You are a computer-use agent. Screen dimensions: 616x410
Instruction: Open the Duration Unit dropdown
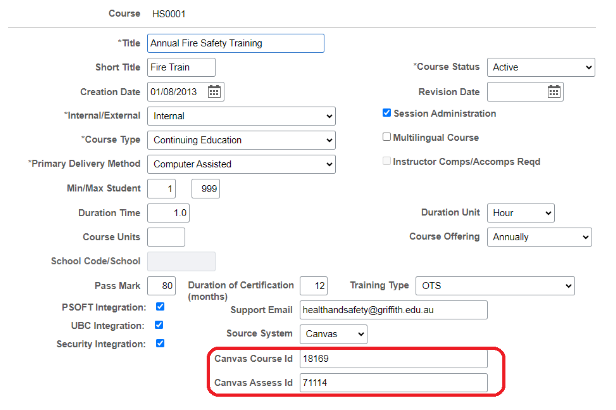pyautogui.click(x=520, y=213)
